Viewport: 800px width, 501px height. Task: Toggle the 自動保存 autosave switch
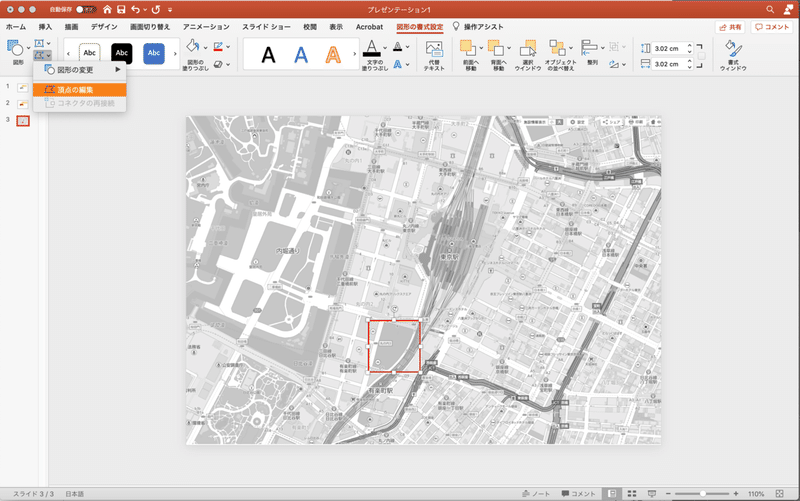(x=86, y=9)
